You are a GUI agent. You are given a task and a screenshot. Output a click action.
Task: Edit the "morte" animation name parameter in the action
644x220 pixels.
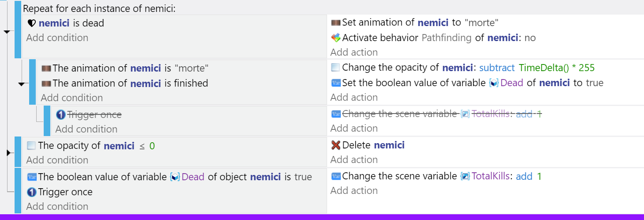482,23
